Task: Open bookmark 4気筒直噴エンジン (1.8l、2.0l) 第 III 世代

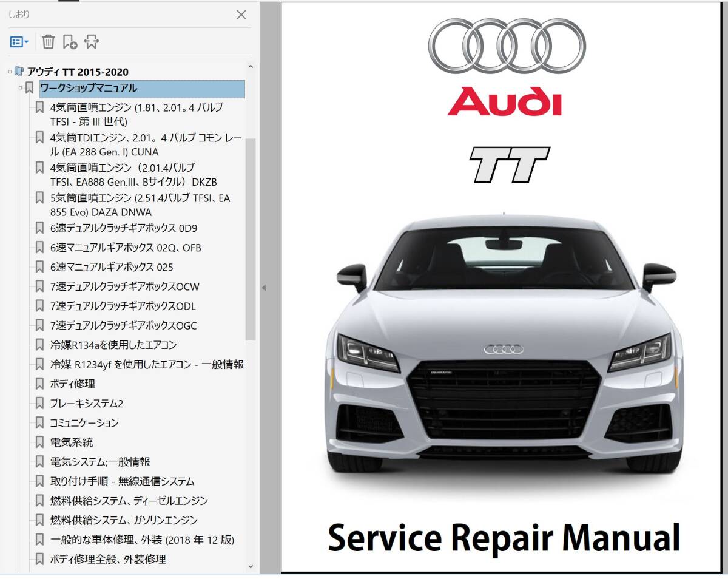Action: (x=136, y=115)
